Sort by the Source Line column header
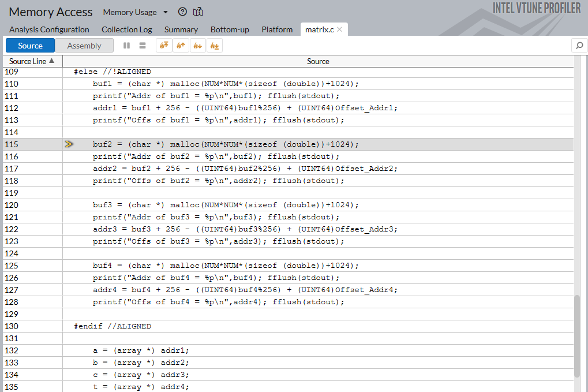 point(32,61)
